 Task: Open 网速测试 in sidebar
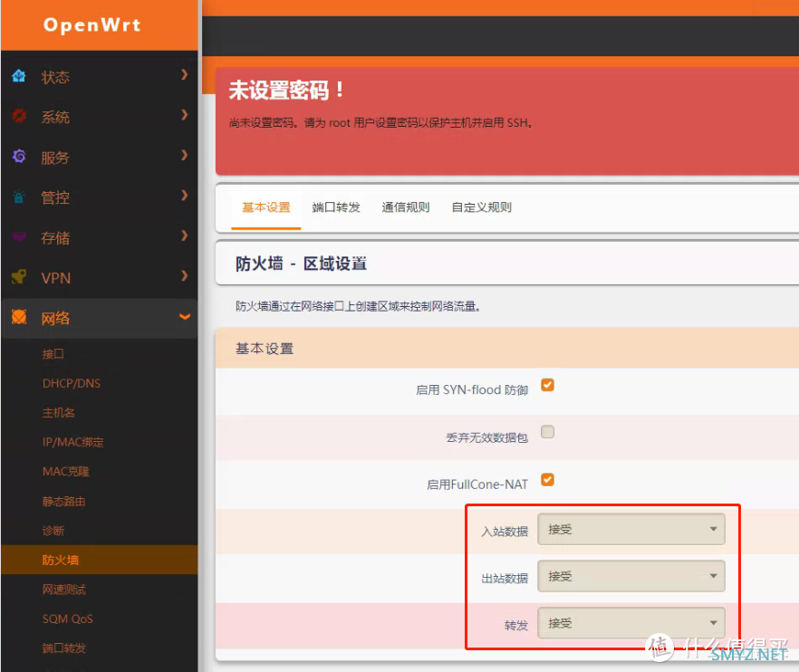tap(64, 590)
